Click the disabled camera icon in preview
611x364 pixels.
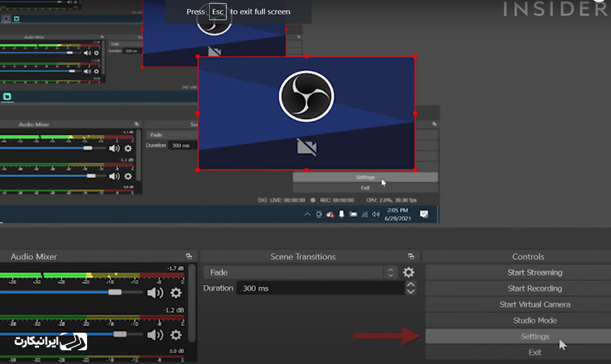307,147
